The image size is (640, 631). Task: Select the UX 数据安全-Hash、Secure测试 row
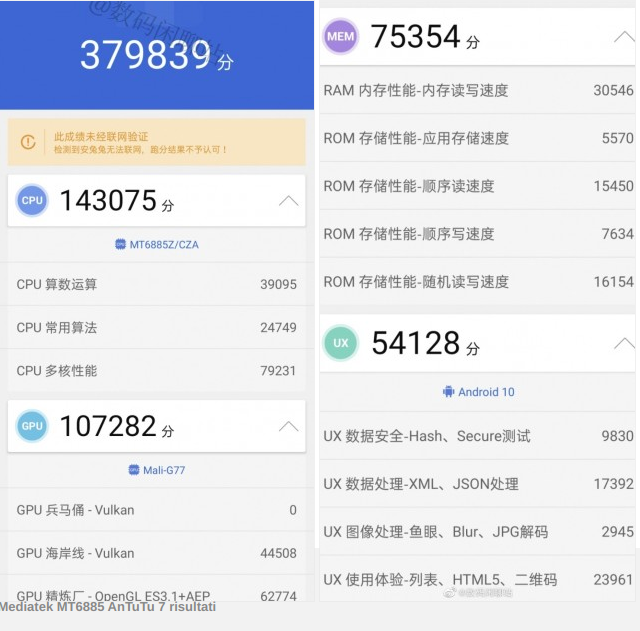(x=478, y=436)
